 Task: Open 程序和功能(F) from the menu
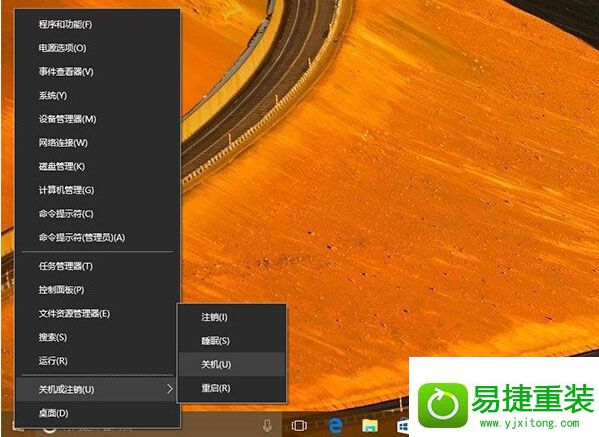click(97, 24)
